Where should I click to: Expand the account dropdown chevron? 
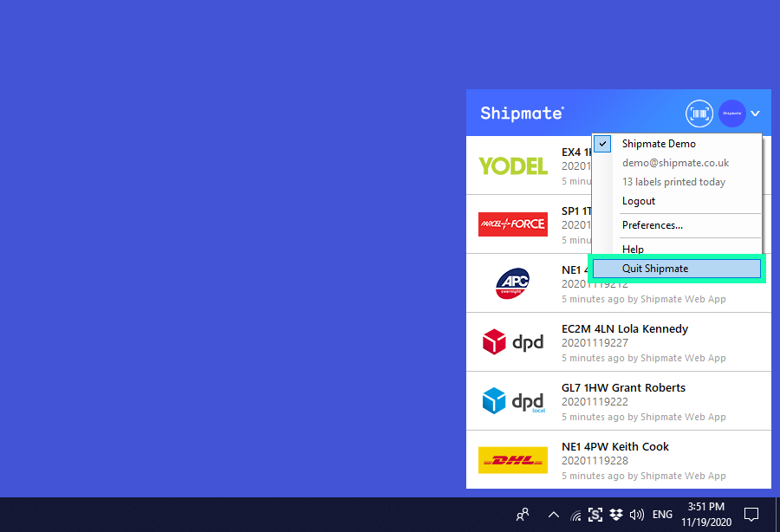click(x=755, y=114)
